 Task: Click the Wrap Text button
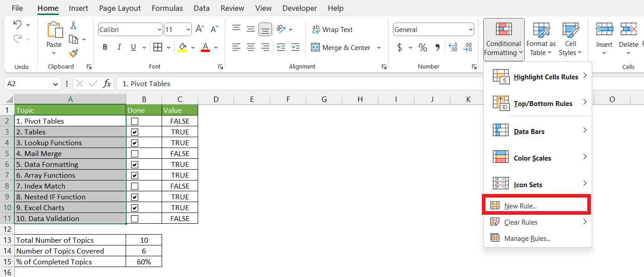[332, 29]
